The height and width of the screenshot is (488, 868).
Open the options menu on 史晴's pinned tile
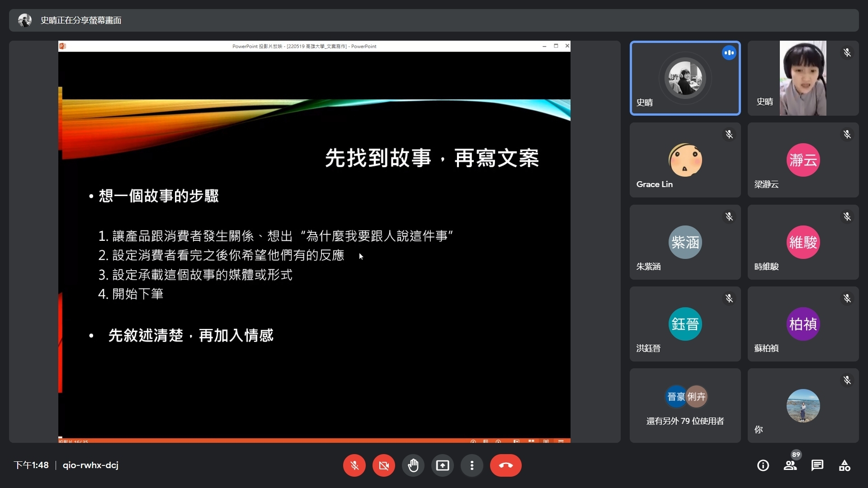(x=728, y=52)
